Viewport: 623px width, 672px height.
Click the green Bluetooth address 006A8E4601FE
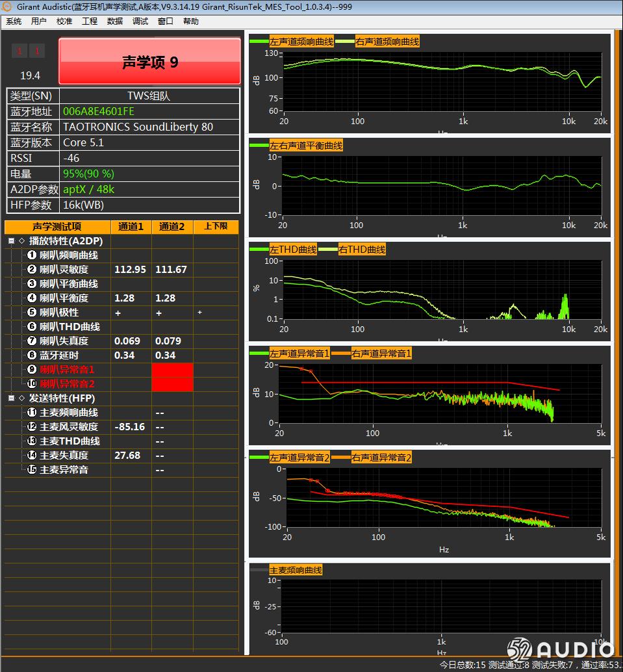point(100,111)
